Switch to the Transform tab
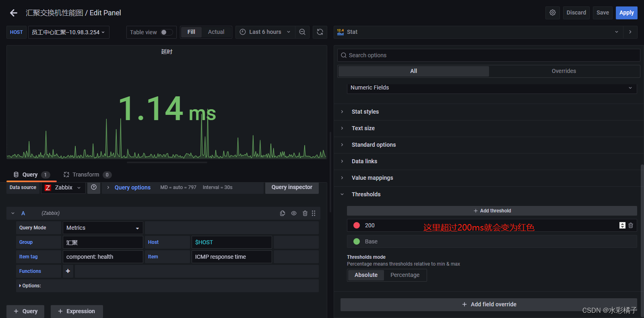 click(x=87, y=175)
